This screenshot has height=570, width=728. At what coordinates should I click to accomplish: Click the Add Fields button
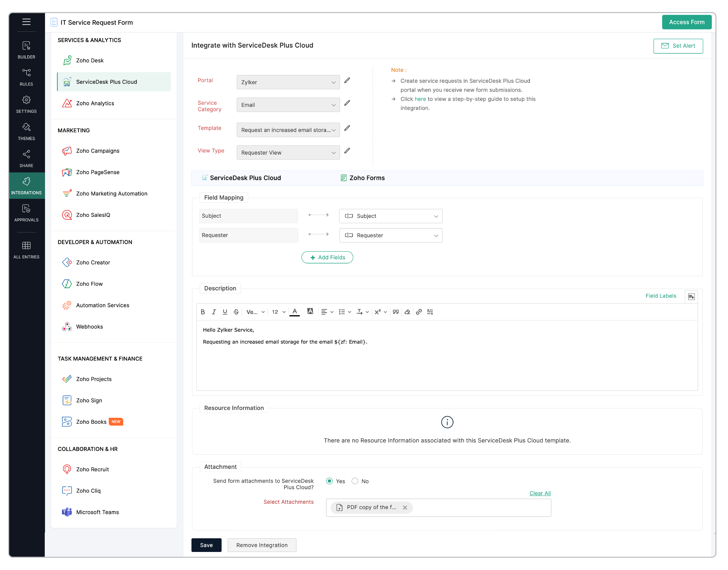[x=327, y=257]
